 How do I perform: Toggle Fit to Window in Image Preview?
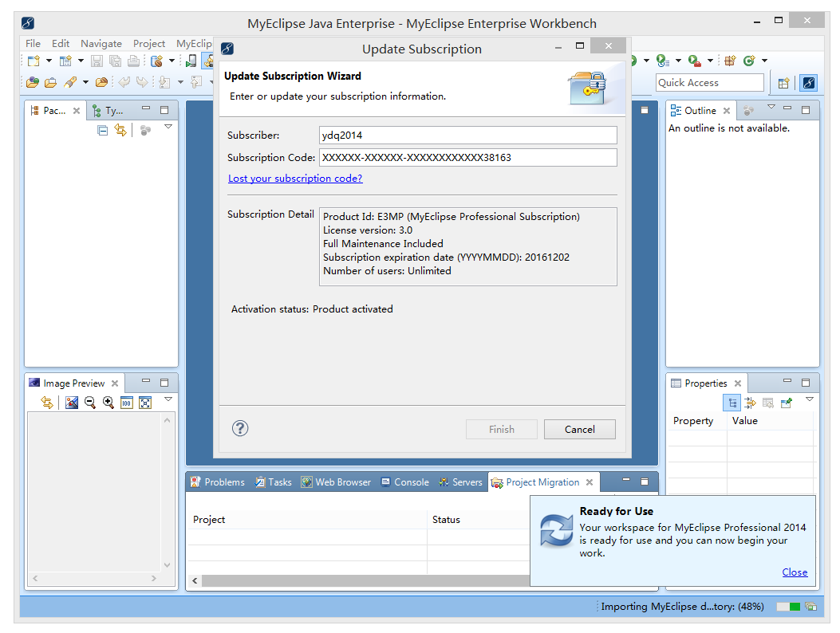[x=145, y=403]
